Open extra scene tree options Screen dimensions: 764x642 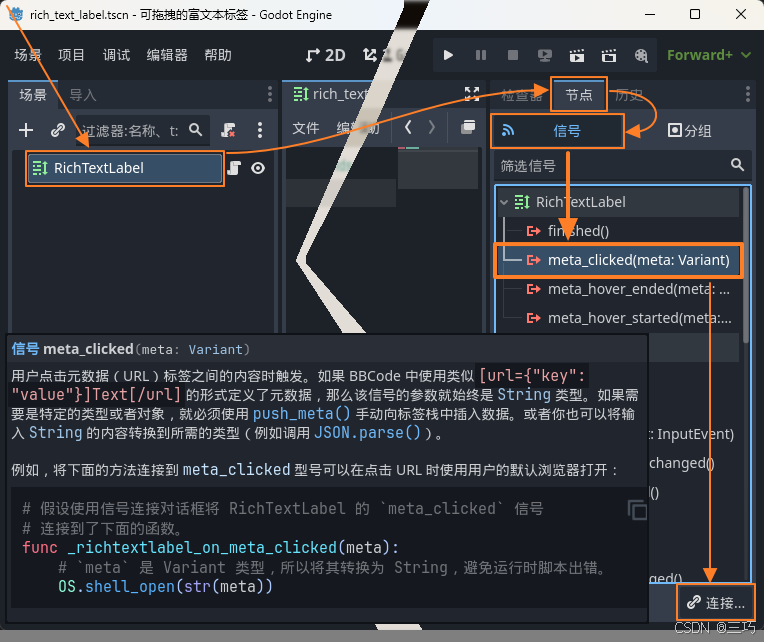[x=260, y=130]
